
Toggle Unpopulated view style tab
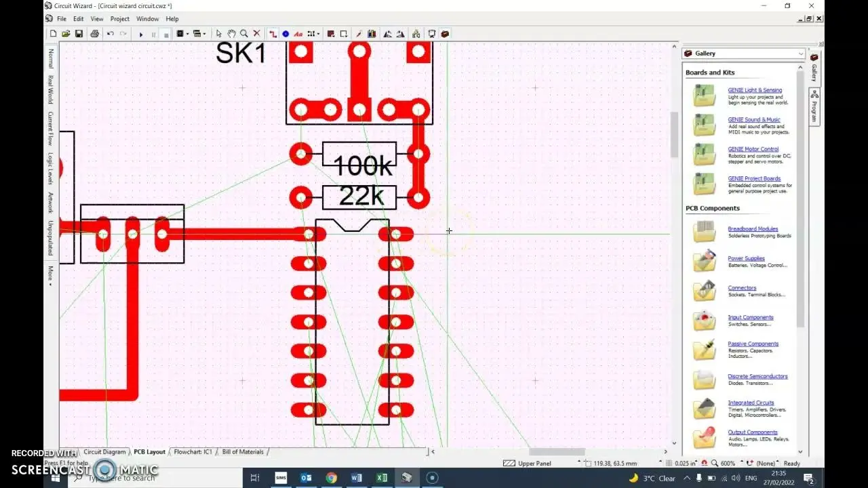pos(50,238)
